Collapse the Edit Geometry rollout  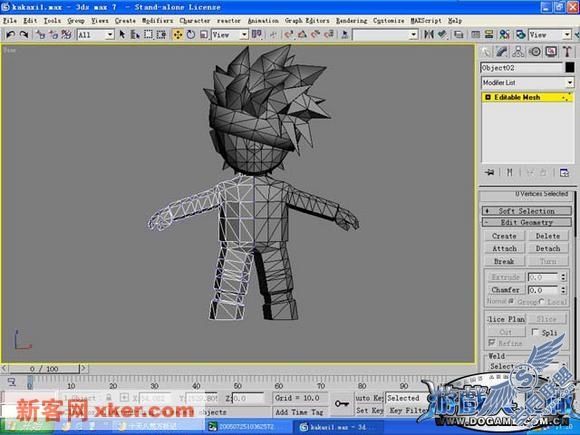[x=526, y=222]
